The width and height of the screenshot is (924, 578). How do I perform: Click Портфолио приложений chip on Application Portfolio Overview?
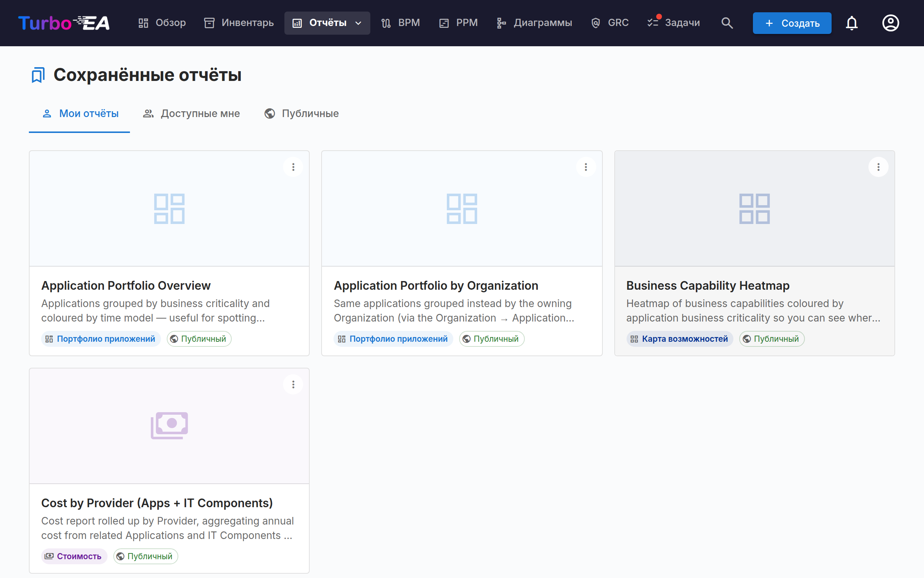tap(101, 339)
